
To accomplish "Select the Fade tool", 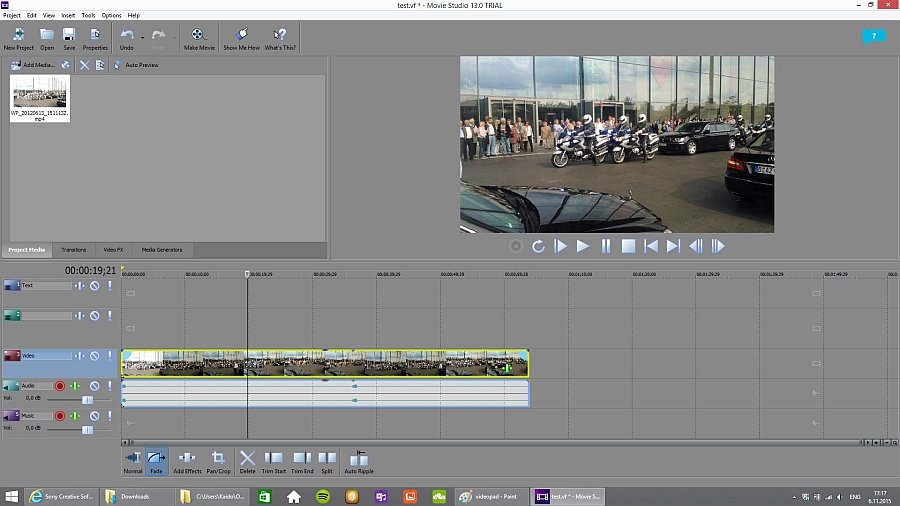I will (x=156, y=462).
